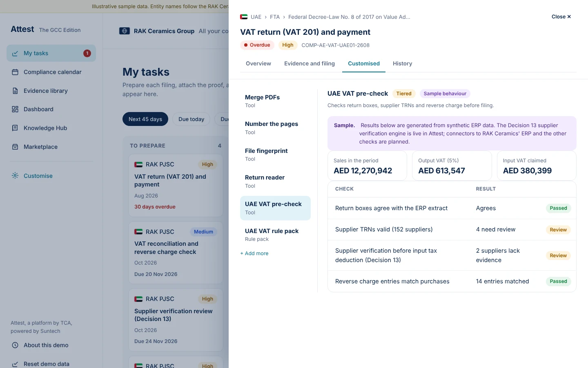The height and width of the screenshot is (368, 588).
Task: Click the + Add more link
Action: (x=254, y=254)
